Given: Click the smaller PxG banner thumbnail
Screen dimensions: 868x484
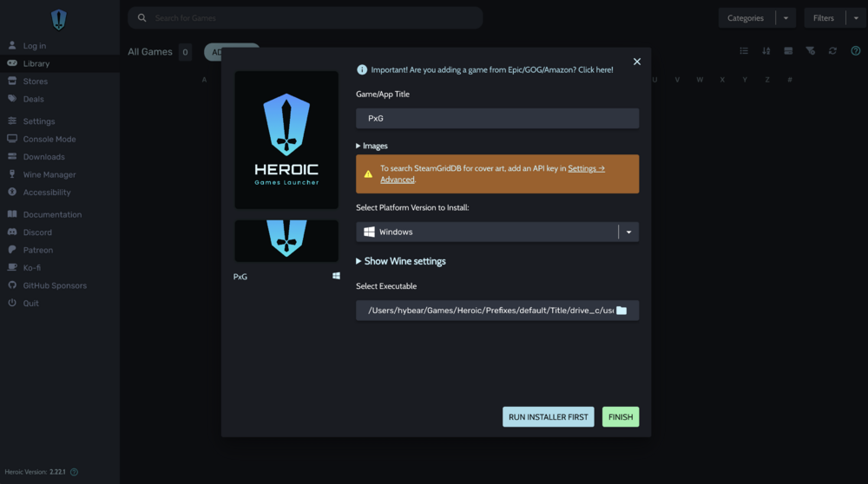Looking at the screenshot, I should (x=286, y=240).
